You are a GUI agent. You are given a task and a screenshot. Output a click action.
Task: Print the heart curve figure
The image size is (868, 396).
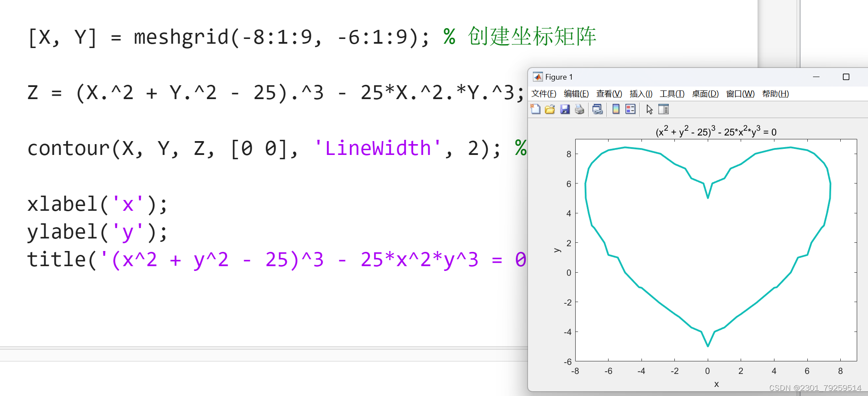[x=579, y=109]
